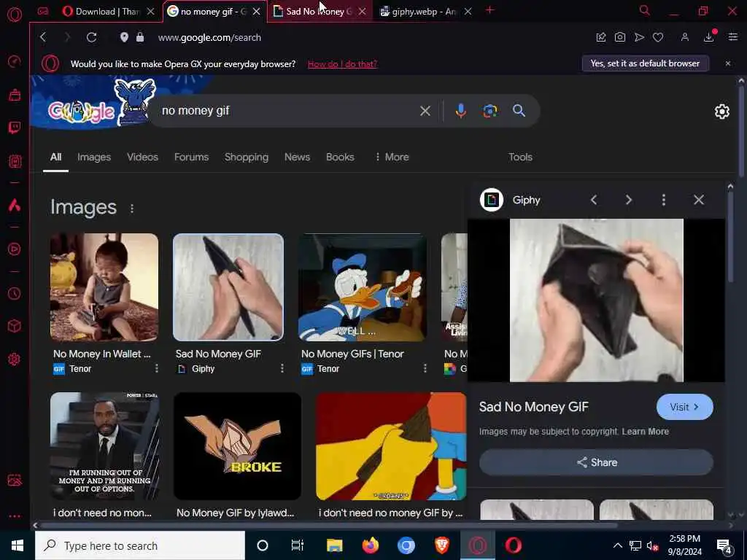Open the downloads icon in toolbar

[709, 37]
